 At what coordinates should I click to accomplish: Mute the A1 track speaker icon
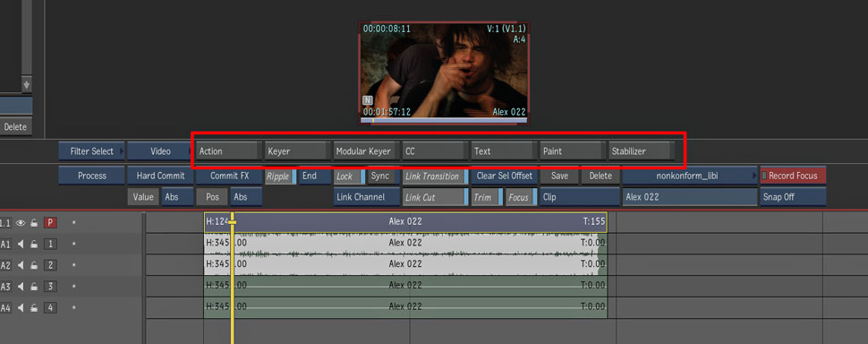coord(21,245)
